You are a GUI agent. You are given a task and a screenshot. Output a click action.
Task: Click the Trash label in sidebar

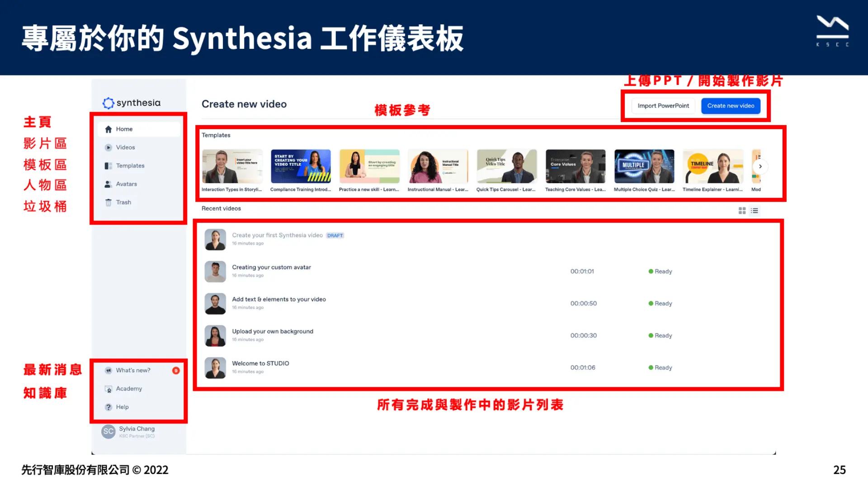123,202
